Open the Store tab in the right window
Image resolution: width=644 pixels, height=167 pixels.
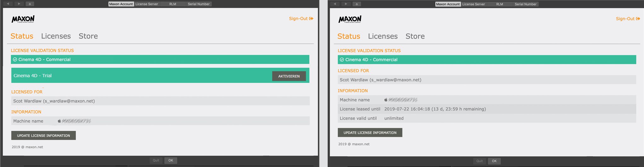point(415,36)
